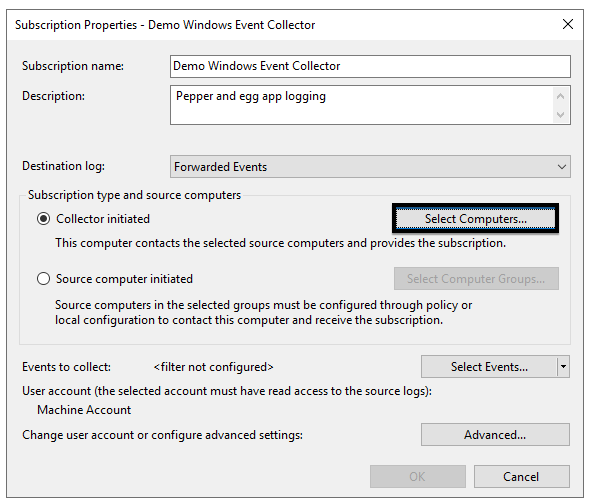Viewport: 590px width, 504px height.
Task: Open the Destination log dropdown
Action: (370, 166)
